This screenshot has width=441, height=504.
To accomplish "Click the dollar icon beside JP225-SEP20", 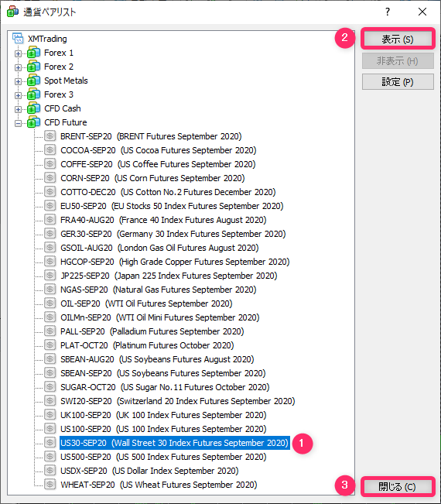I will point(50,276).
